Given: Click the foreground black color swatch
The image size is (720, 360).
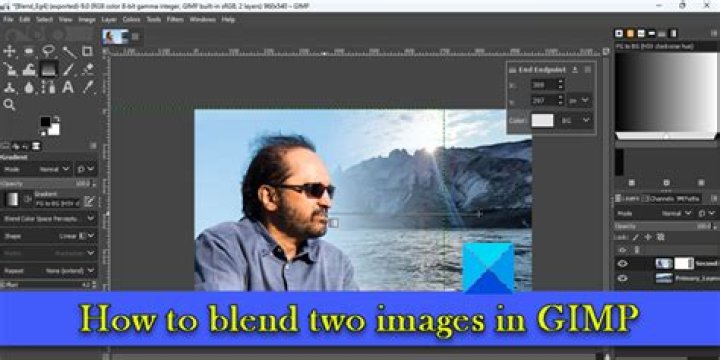Looking at the screenshot, I should tap(45, 122).
